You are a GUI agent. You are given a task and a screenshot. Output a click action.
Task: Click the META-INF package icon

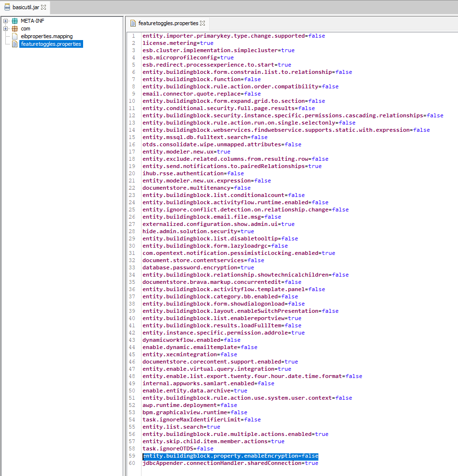[x=14, y=21]
